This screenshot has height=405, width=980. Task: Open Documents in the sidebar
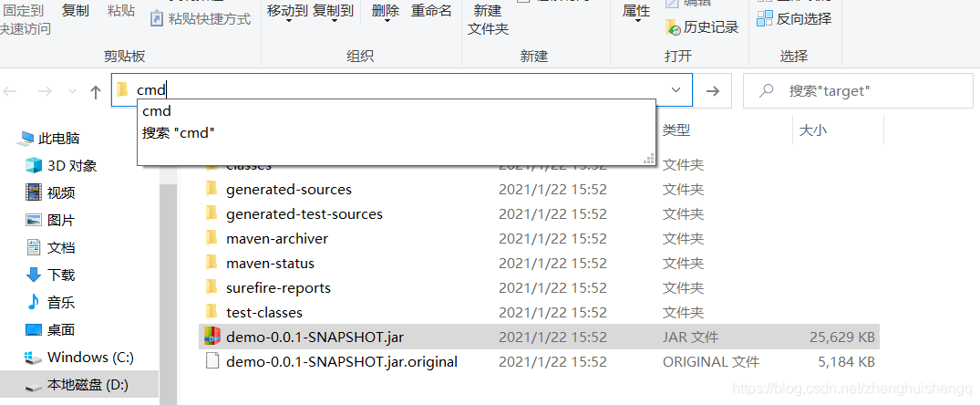click(51, 247)
